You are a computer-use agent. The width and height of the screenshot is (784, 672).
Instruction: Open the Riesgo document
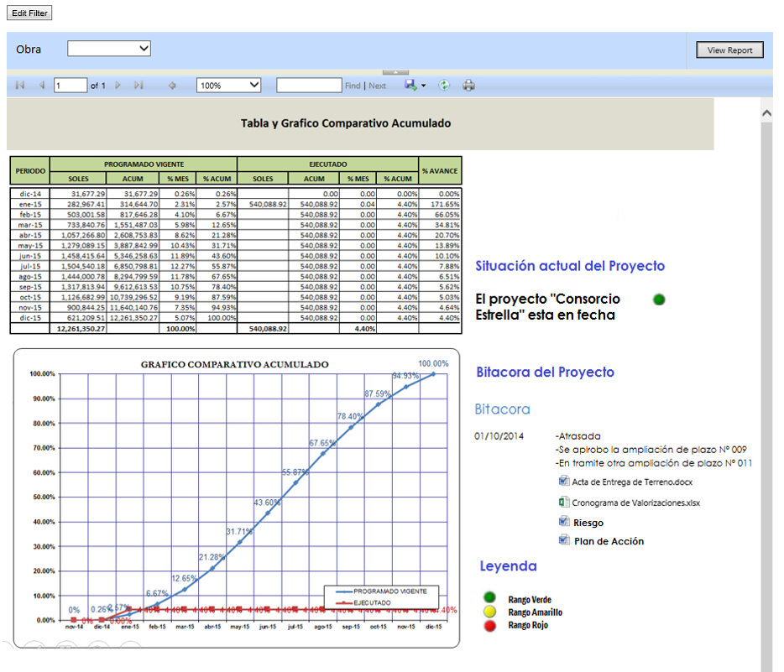pos(588,523)
